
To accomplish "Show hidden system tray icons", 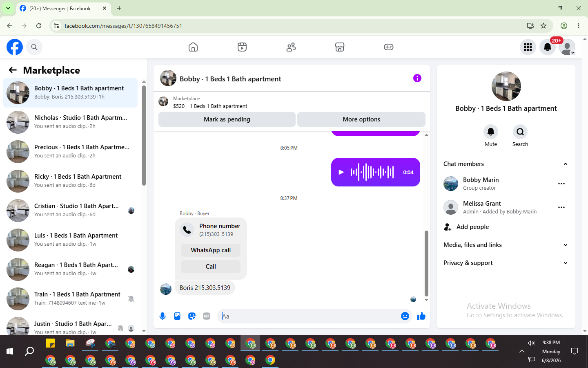I will point(521,351).
